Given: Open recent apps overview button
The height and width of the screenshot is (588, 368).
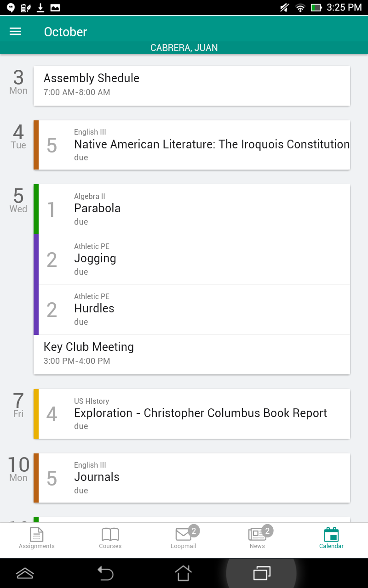Looking at the screenshot, I should [262, 573].
